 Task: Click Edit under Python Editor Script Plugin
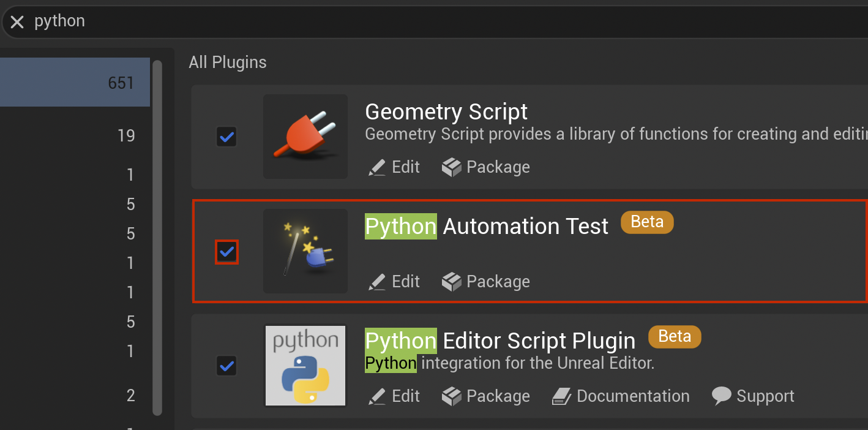[x=394, y=396]
